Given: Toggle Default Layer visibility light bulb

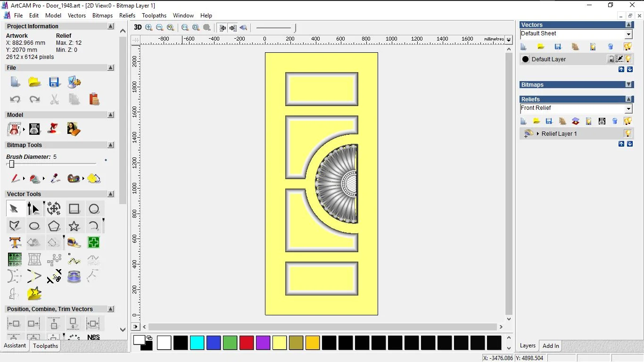Looking at the screenshot, I should [628, 59].
